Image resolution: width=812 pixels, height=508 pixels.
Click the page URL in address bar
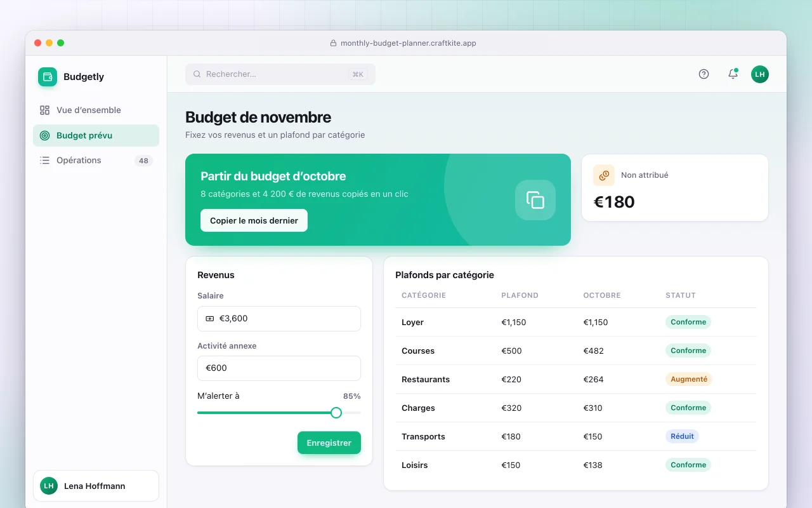(x=409, y=43)
